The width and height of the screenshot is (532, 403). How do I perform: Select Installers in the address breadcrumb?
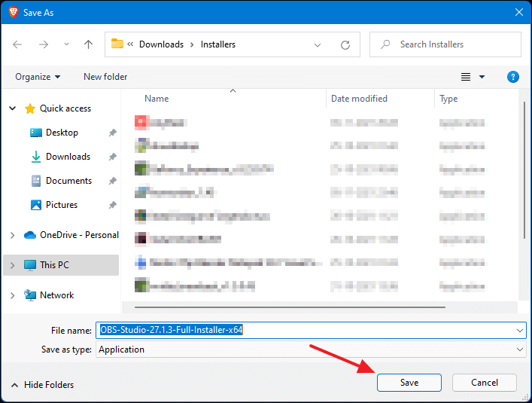point(217,44)
